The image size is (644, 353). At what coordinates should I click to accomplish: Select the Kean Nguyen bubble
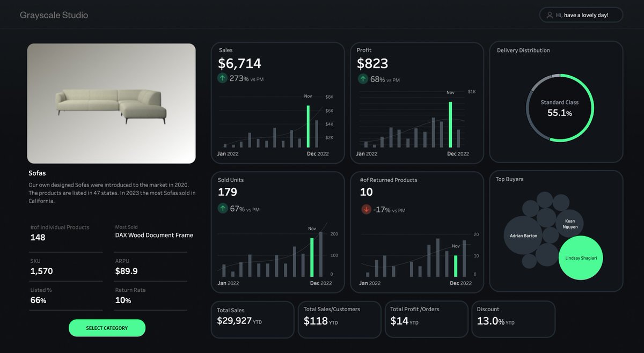(570, 224)
